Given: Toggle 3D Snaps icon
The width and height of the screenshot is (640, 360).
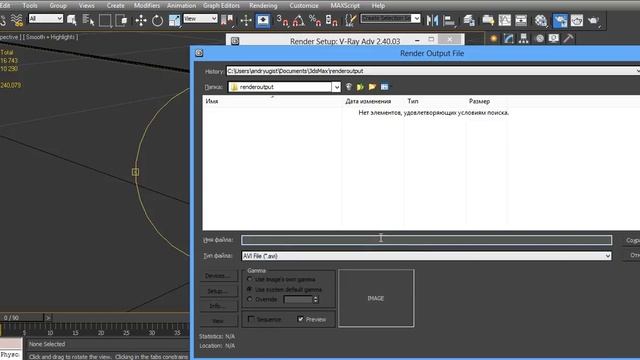Looking at the screenshot, I should click(x=282, y=20).
